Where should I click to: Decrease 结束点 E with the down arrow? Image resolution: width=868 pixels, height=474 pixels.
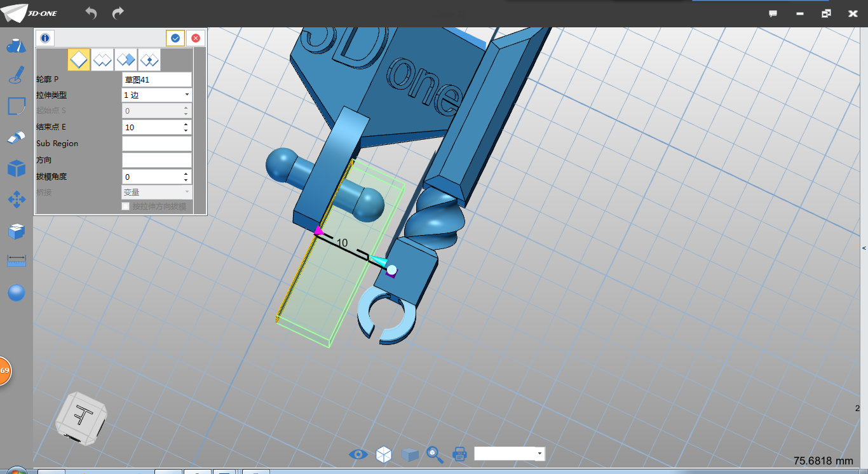click(x=186, y=131)
